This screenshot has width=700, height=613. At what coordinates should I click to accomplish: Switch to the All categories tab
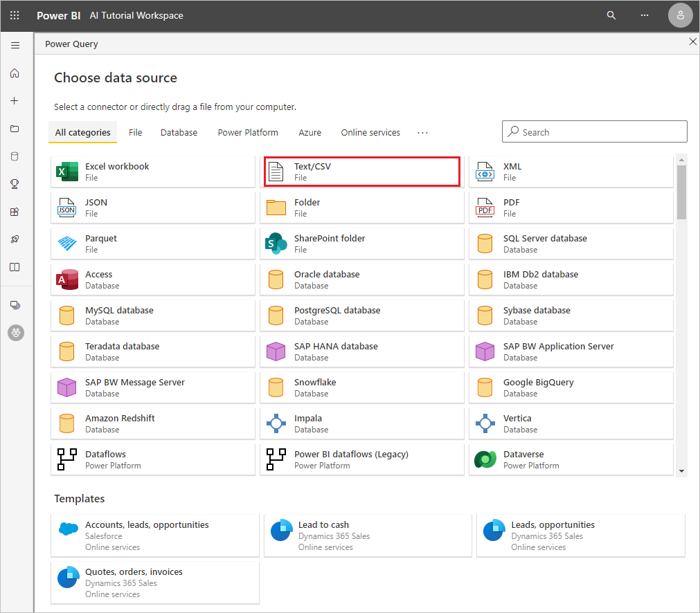(x=82, y=133)
